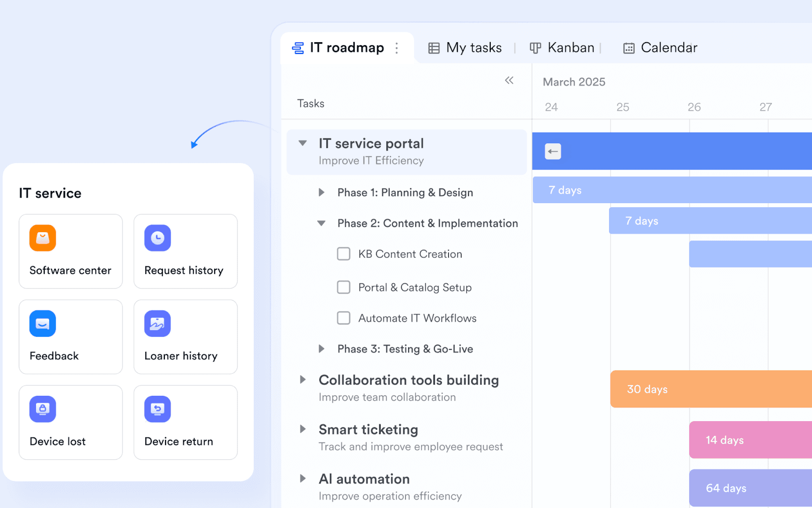Open the Loaner history icon
Image resolution: width=812 pixels, height=508 pixels.
(157, 324)
